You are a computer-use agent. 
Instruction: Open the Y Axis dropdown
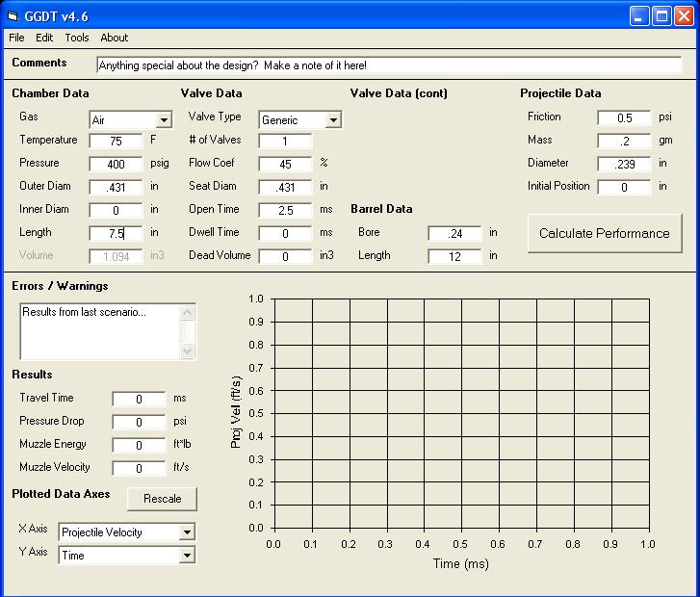pos(187,556)
